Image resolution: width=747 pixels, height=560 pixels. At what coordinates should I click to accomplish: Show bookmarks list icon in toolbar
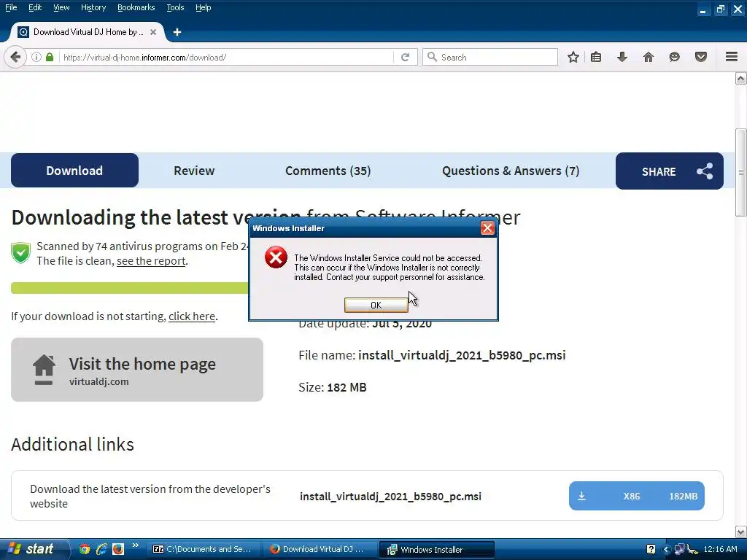(596, 57)
